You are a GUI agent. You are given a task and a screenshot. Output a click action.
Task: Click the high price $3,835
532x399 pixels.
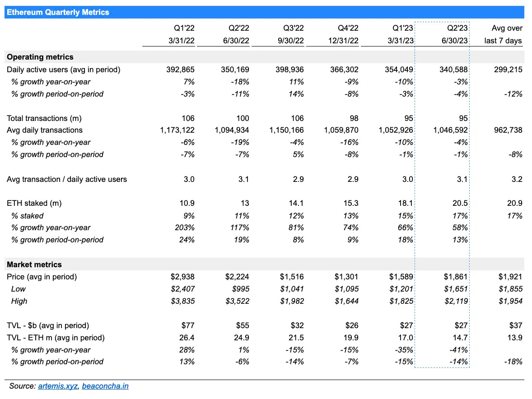[x=182, y=302]
